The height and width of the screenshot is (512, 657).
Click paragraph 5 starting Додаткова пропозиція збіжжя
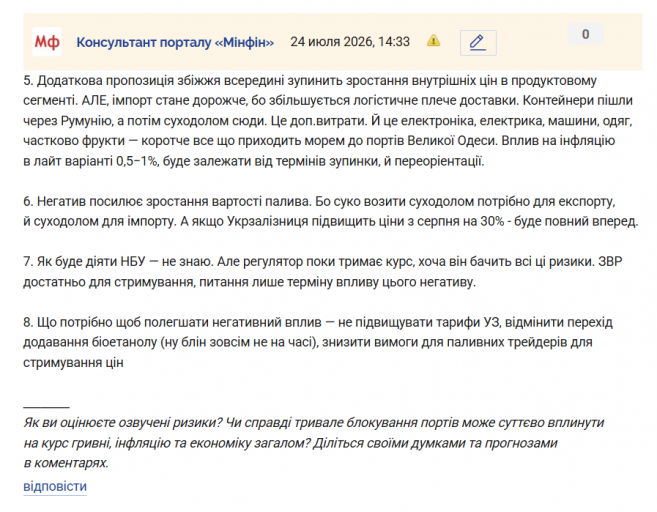coord(328,121)
